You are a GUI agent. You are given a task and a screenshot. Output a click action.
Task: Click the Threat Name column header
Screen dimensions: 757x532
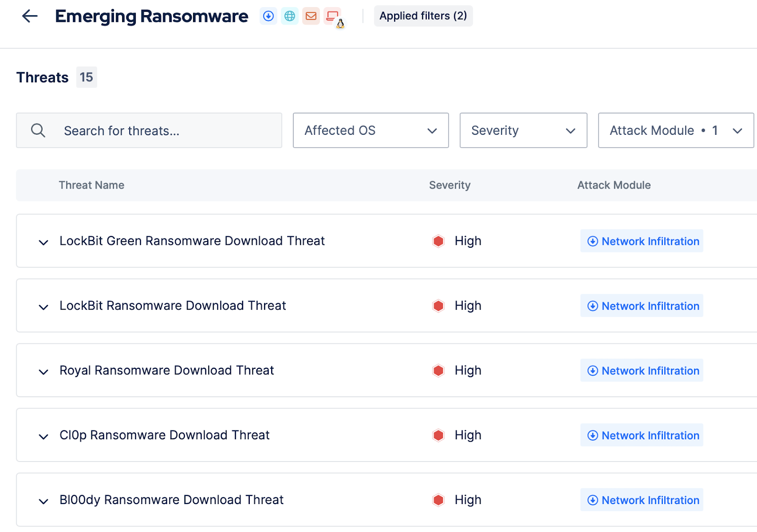92,185
